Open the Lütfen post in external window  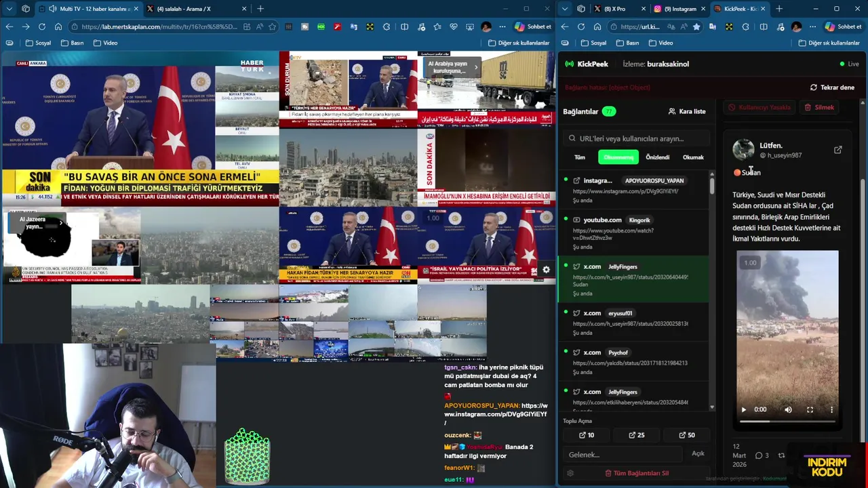click(837, 150)
